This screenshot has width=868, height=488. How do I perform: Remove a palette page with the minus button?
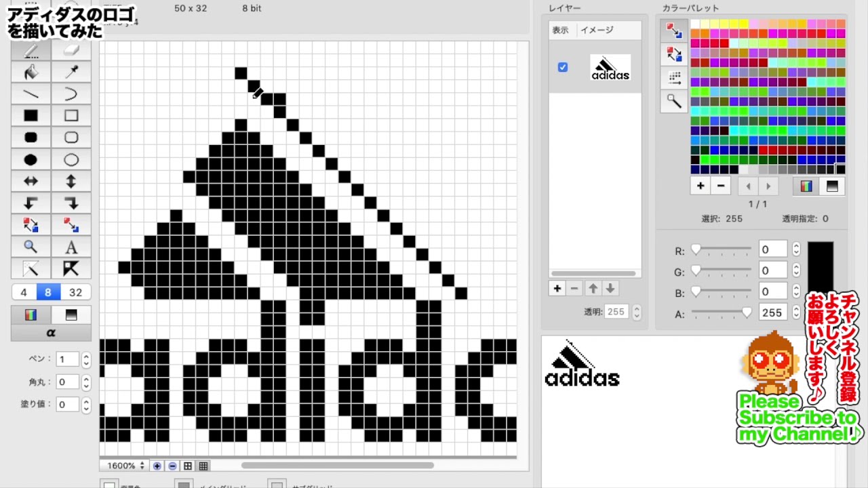tap(720, 186)
